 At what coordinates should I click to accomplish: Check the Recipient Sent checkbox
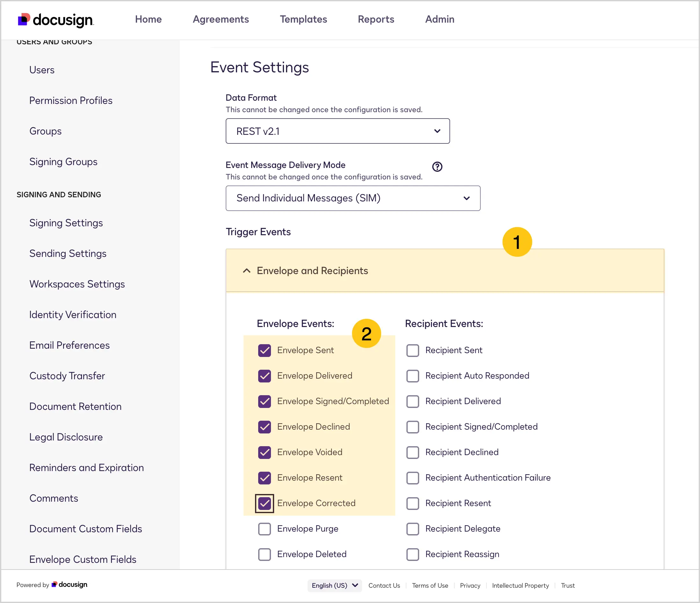412,350
